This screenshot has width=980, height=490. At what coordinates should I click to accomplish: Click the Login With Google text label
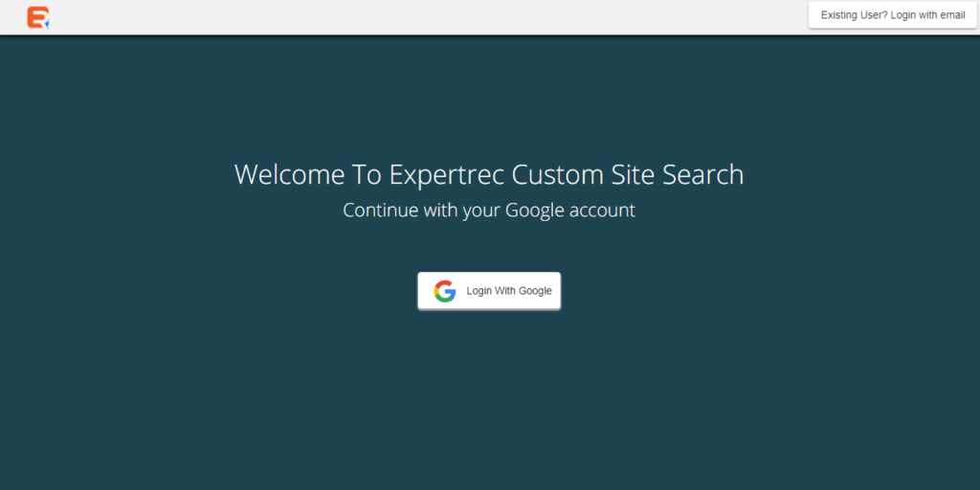pyautogui.click(x=509, y=291)
